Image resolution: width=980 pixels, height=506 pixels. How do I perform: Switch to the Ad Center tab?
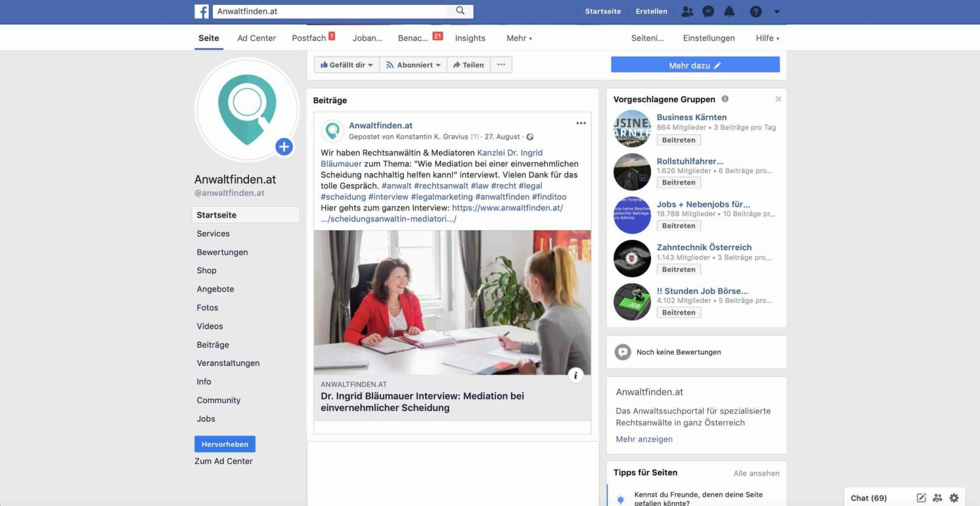click(256, 38)
